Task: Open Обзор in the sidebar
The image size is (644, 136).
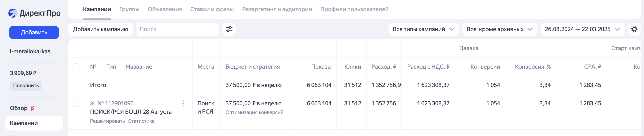Action: 19,108
